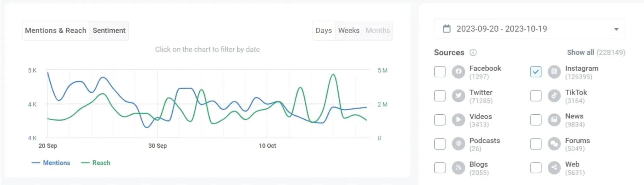Click the Blogs RSS icon
Image resolution: width=644 pixels, height=185 pixels.
[x=458, y=168]
